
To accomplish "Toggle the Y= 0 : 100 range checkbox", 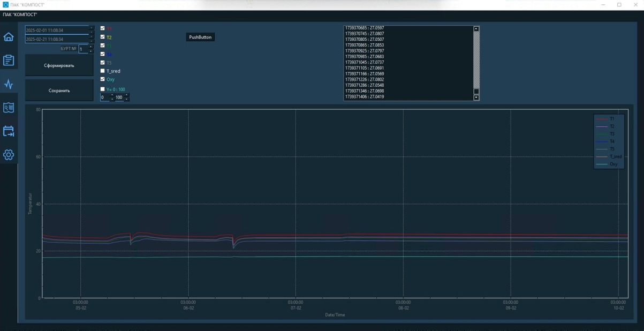I will (103, 89).
